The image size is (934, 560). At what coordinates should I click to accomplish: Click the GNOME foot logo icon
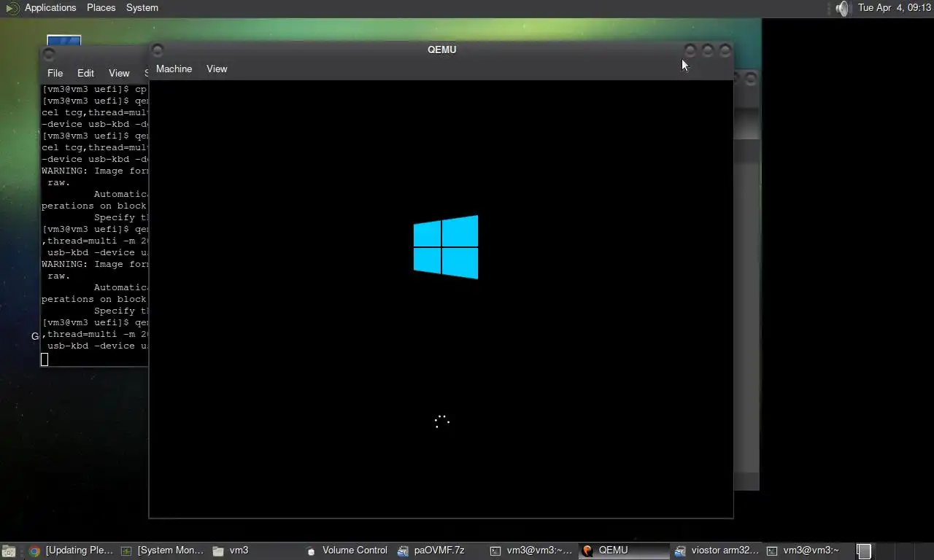[x=12, y=8]
